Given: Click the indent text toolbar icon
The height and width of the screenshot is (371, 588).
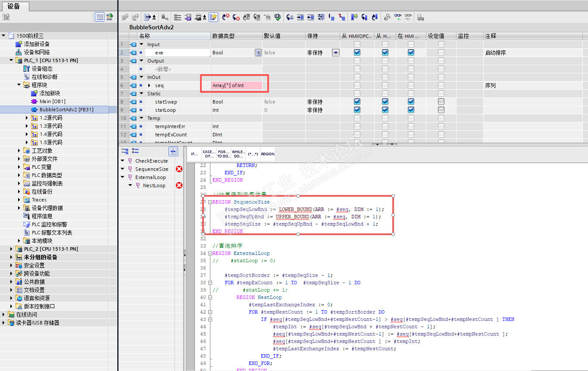Looking at the screenshot, I should [x=300, y=17].
